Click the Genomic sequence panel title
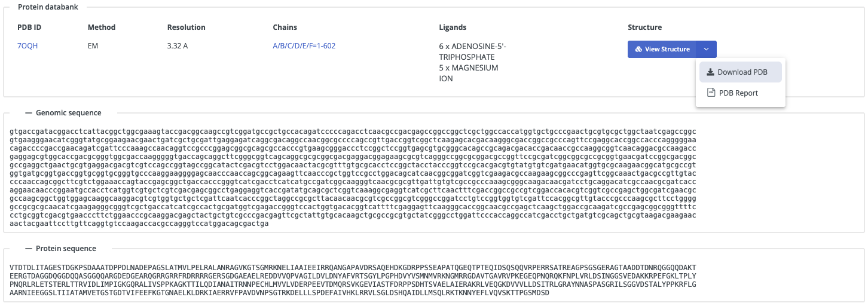 click(69, 113)
